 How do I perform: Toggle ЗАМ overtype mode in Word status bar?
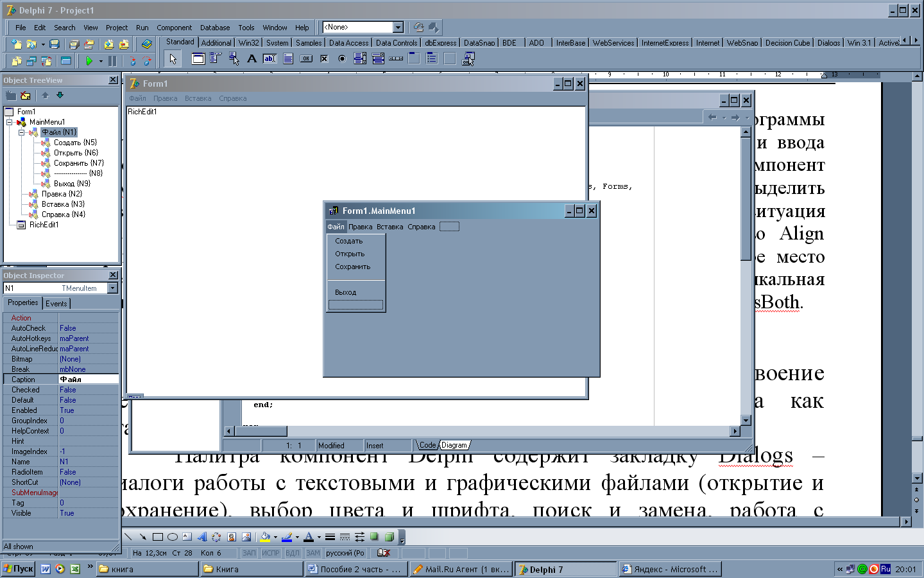click(x=313, y=553)
